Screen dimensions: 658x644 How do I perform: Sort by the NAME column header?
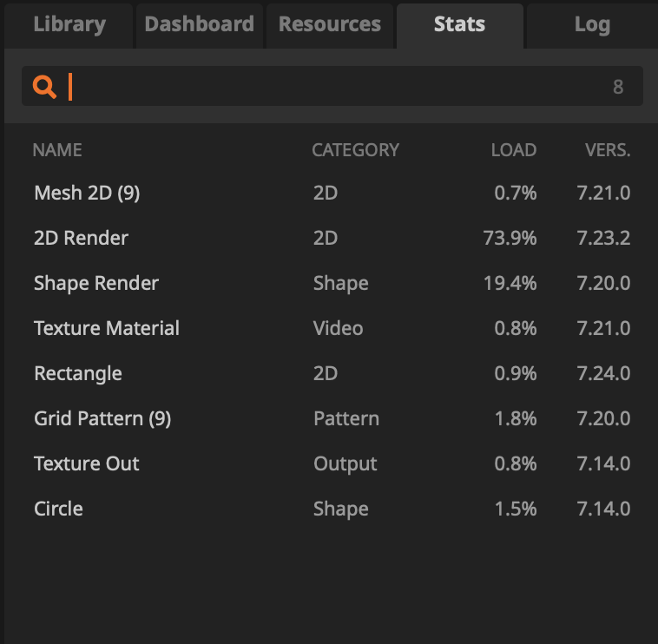click(57, 150)
